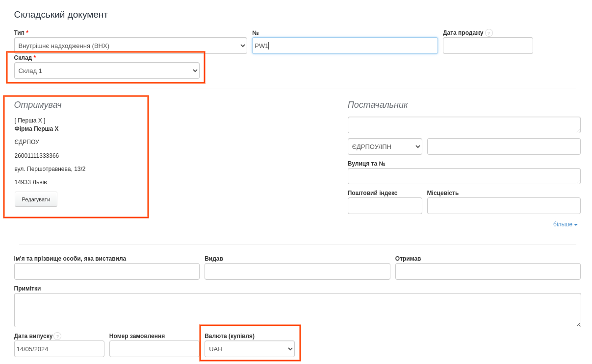
Task: Click the Постачальник name text area
Action: pos(463,125)
